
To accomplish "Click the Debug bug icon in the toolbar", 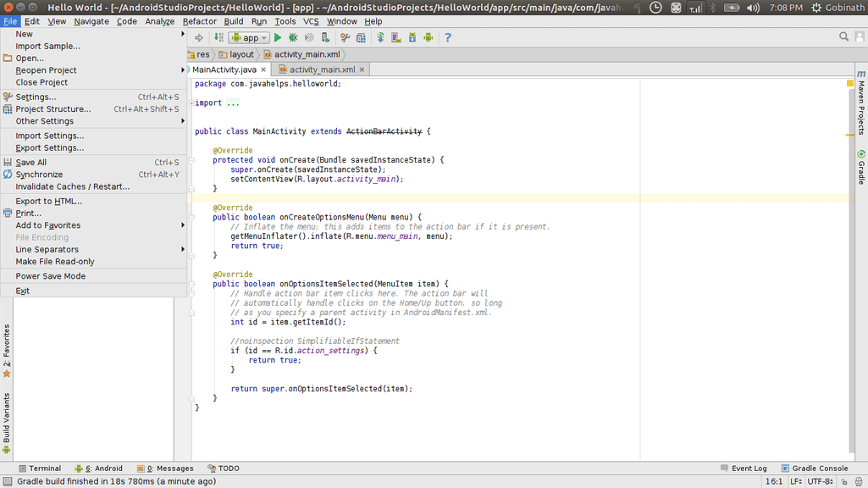I will (x=293, y=37).
